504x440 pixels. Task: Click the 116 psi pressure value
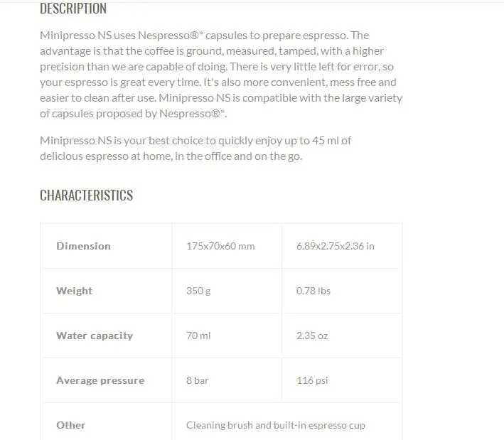[x=312, y=380]
